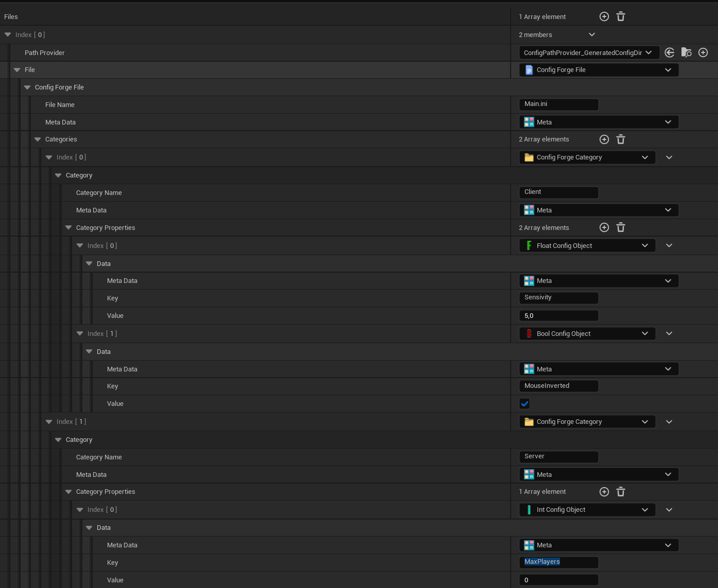The image size is (718, 588).
Task: Click the File Name field containing Main.ini
Action: (x=558, y=104)
